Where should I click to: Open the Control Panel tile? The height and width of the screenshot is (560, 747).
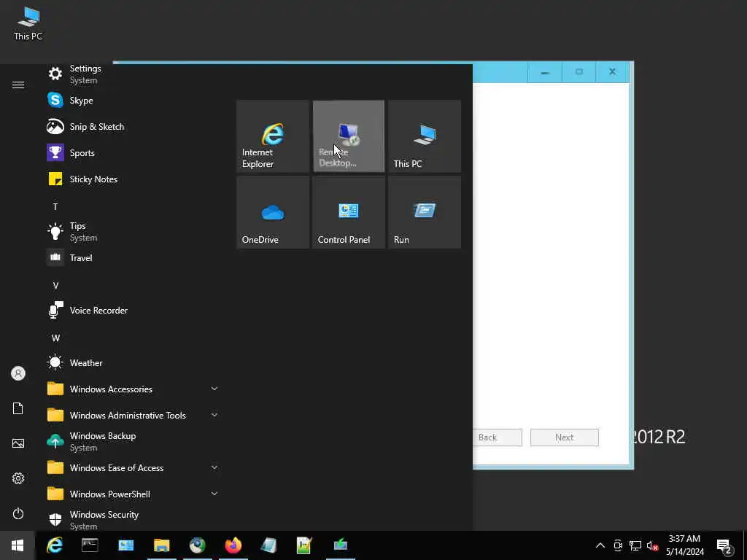tap(348, 212)
